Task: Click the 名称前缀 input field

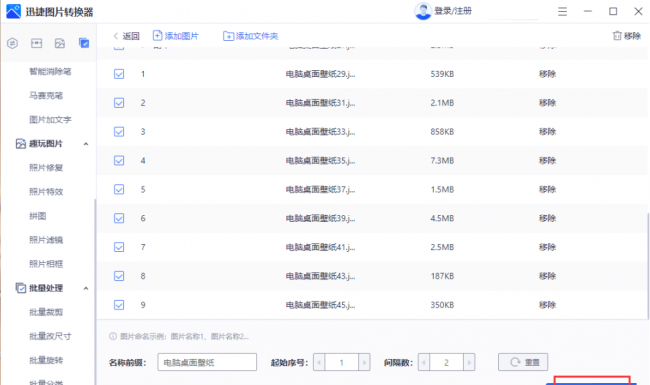Action: coord(207,362)
